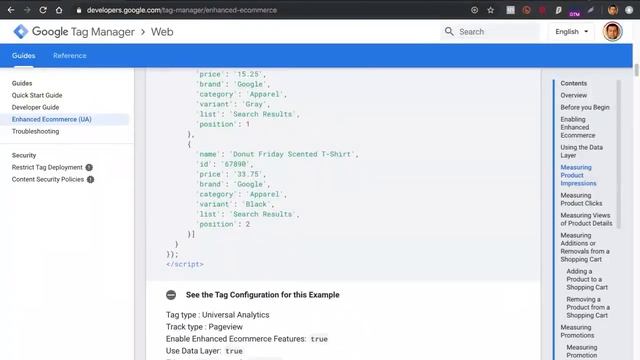This screenshot has width=640, height=360.
Task: Click the install plus-circle icon in address bar
Action: click(x=474, y=10)
